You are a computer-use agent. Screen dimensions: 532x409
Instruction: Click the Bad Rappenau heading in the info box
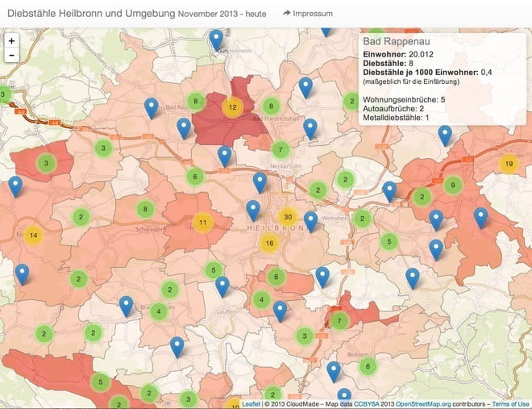pos(397,41)
